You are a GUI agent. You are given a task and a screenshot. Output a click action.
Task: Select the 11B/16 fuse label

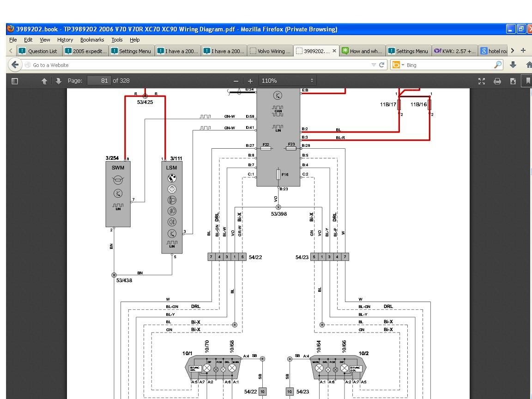[418, 104]
